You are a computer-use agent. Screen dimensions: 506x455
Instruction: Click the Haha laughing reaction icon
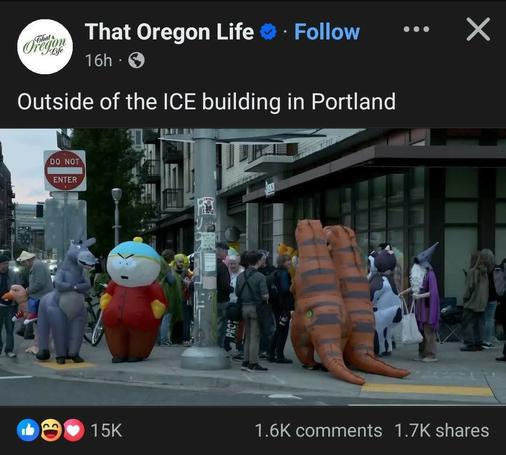[x=51, y=430]
